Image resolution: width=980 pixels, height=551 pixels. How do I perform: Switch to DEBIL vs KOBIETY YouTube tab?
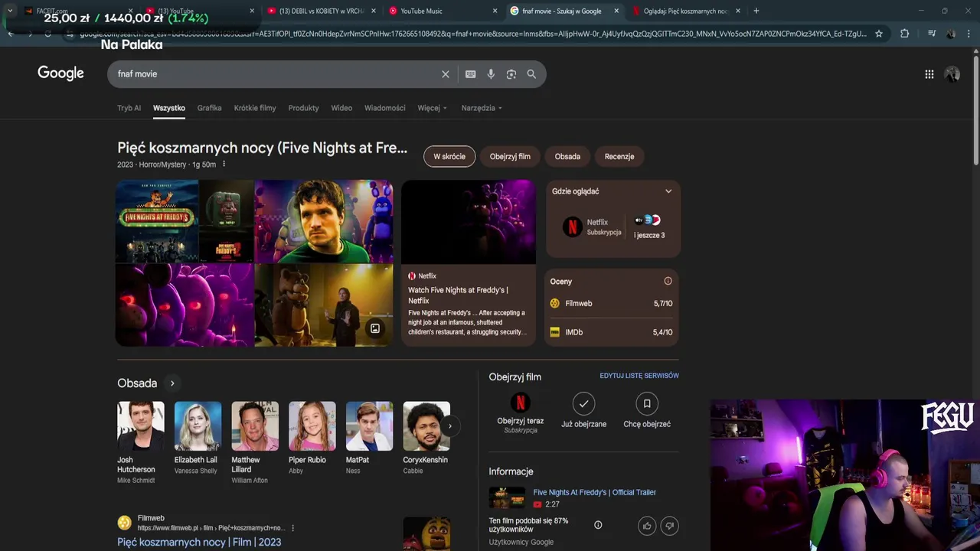pyautogui.click(x=320, y=11)
